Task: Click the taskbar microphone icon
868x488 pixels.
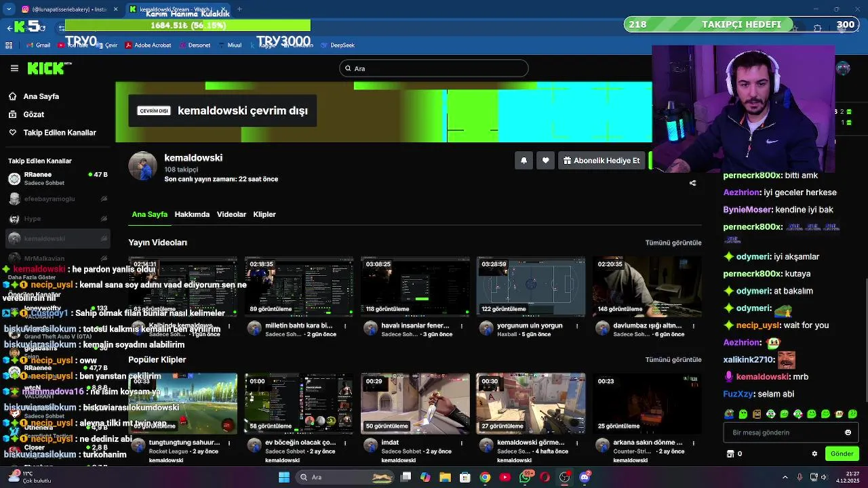Action: pyautogui.click(x=800, y=477)
